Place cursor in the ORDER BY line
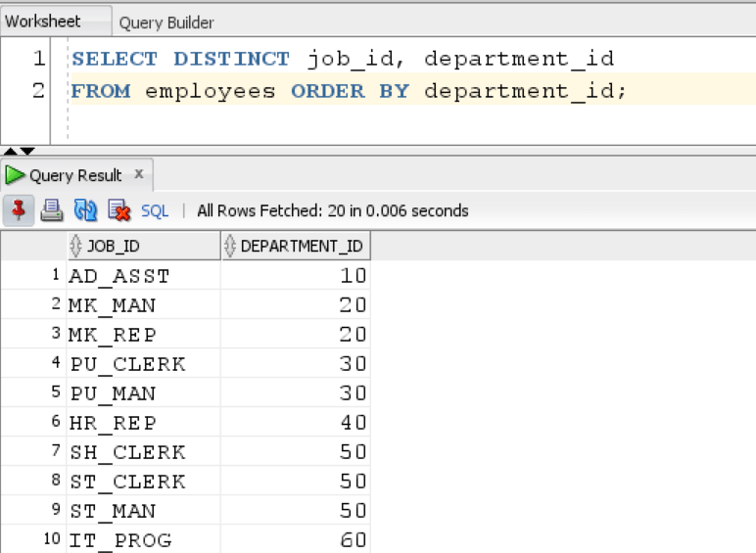Viewport: 756px width, 553px height. pyautogui.click(x=350, y=91)
